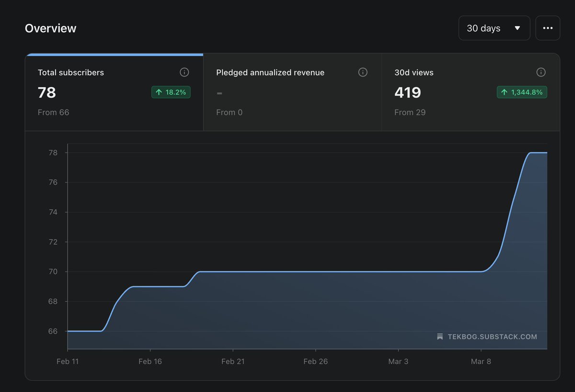
Task: Click the 72 y-axis label
Action: [53, 242]
